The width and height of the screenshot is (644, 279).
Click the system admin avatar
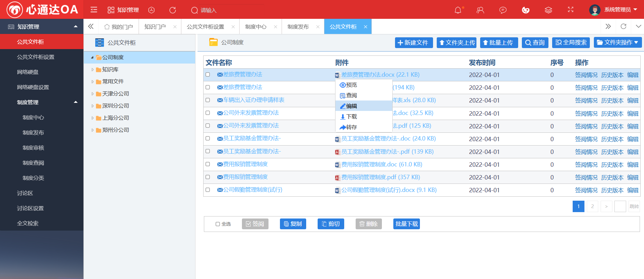pyautogui.click(x=595, y=10)
